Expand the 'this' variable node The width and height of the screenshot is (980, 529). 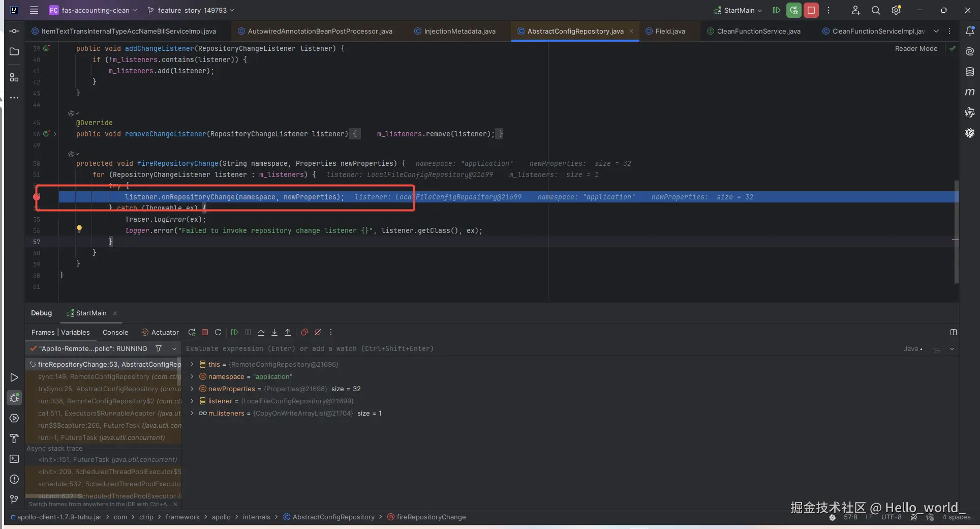pyautogui.click(x=192, y=364)
